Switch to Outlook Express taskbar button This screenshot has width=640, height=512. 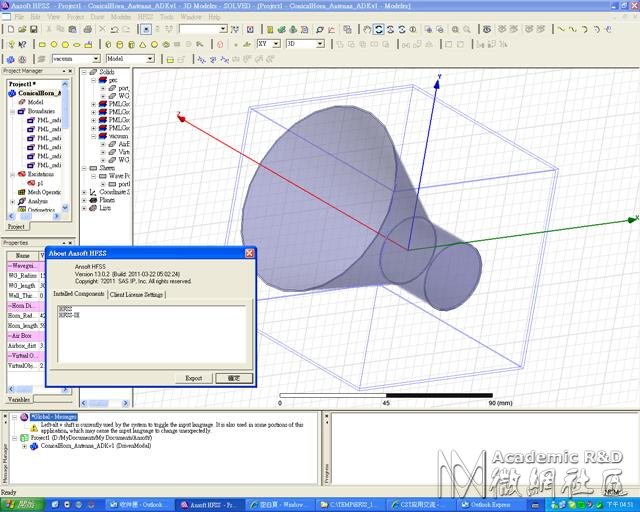point(490,505)
